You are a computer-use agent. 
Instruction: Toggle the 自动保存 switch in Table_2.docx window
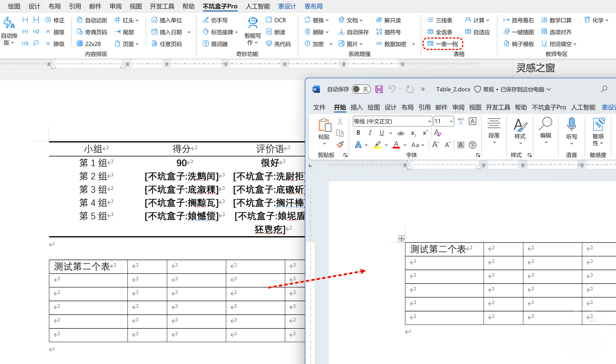pos(361,89)
